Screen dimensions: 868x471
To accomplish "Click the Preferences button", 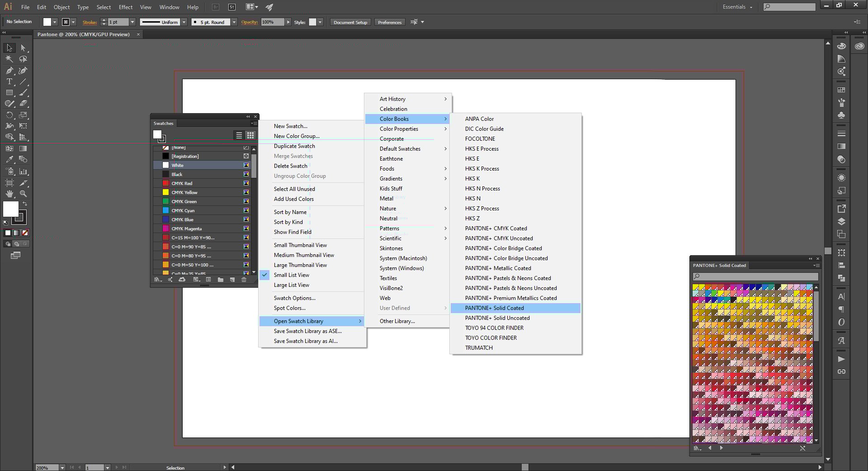I will (x=390, y=22).
